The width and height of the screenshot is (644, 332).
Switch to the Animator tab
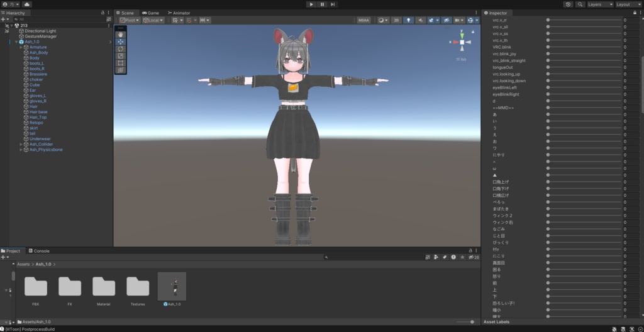(x=178, y=13)
